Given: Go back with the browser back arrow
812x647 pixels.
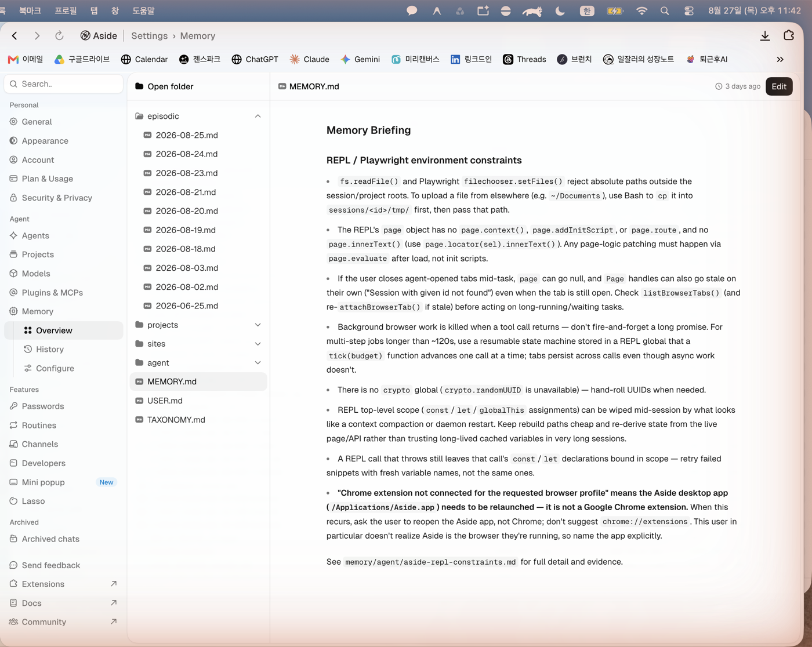Looking at the screenshot, I should click(14, 36).
